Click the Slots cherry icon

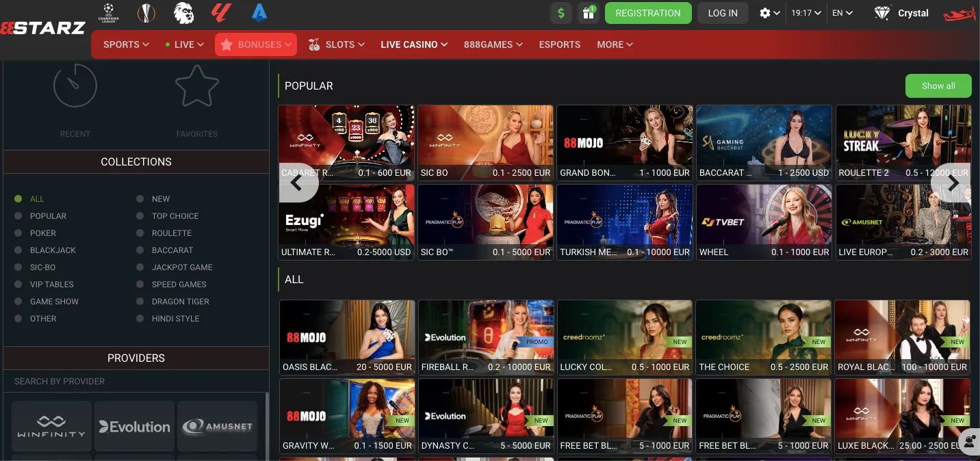[315, 44]
